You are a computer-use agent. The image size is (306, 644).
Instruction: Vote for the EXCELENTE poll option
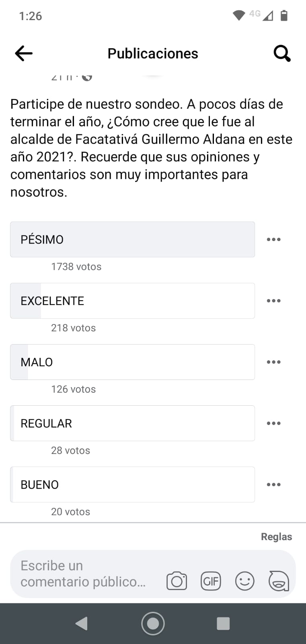coord(132,301)
